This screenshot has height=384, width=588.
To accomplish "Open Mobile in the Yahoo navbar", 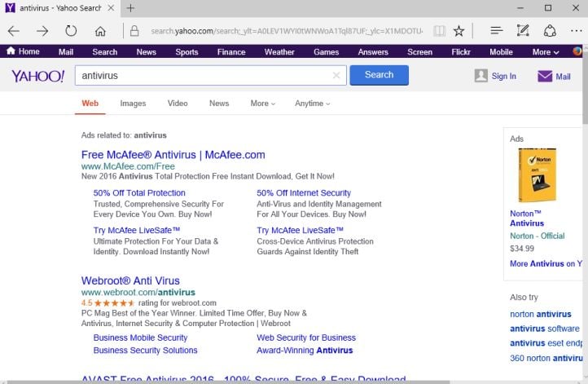I will (x=501, y=52).
